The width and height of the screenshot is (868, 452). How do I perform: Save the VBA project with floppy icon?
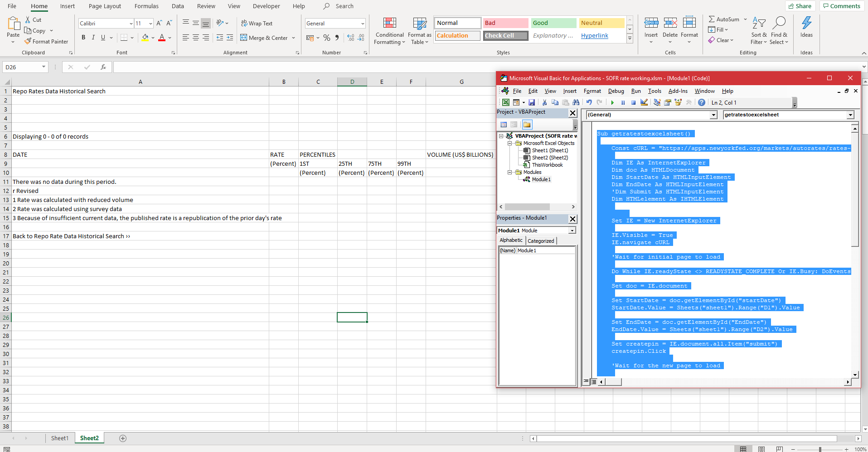point(532,102)
